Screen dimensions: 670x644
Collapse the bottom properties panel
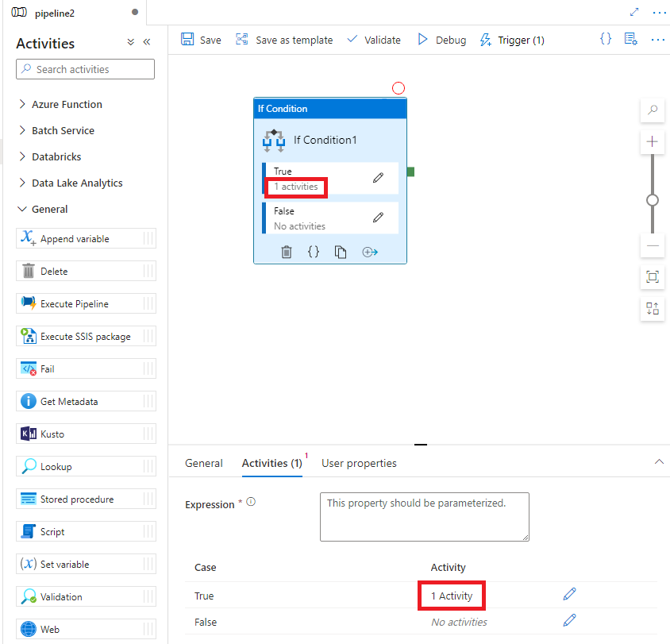tap(659, 461)
